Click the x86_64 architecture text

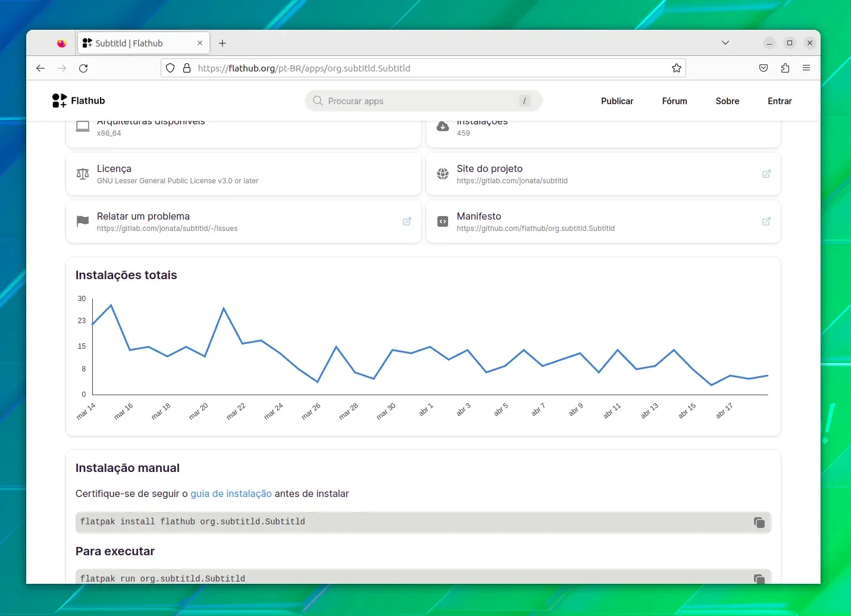pos(109,133)
